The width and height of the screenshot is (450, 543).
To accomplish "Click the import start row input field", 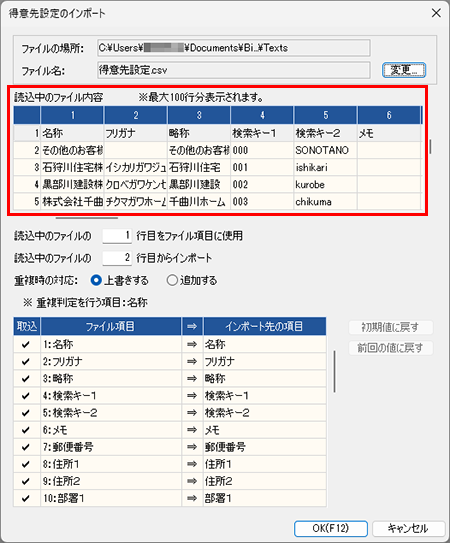I will coord(117,258).
